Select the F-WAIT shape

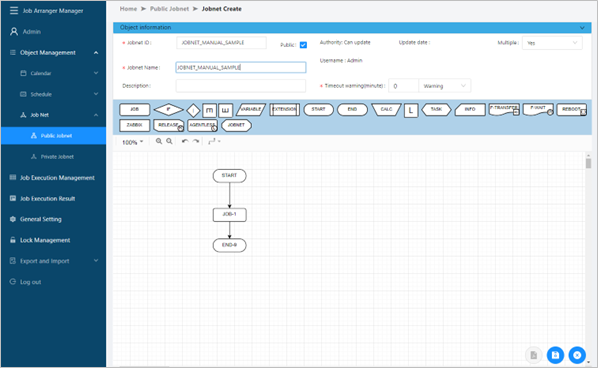(538, 109)
